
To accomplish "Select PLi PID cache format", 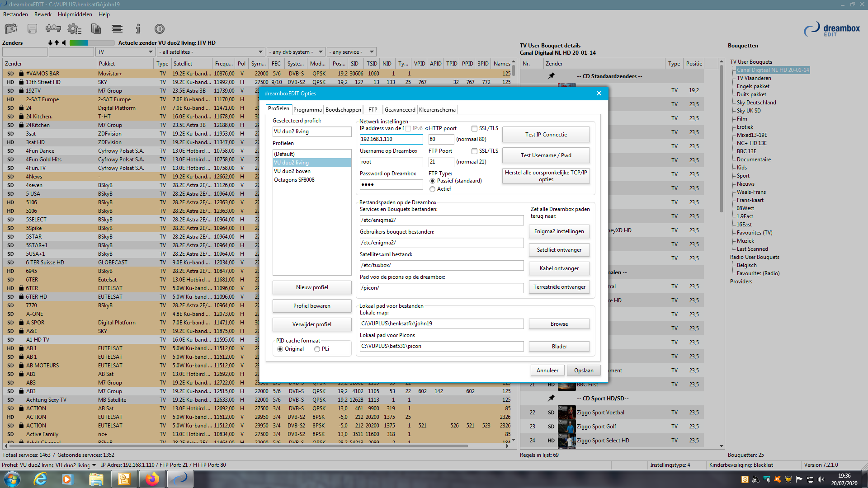I will click(x=317, y=349).
